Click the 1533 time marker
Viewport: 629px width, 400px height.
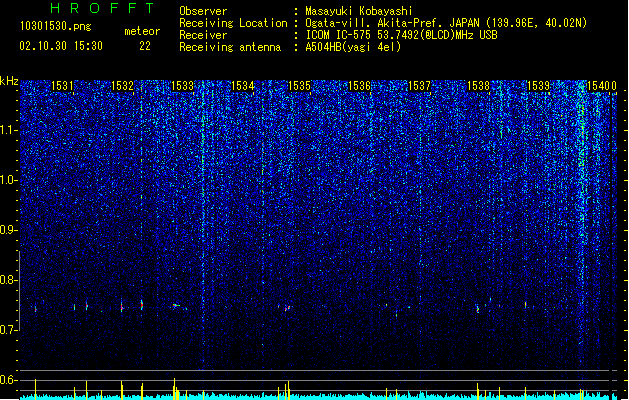(183, 86)
